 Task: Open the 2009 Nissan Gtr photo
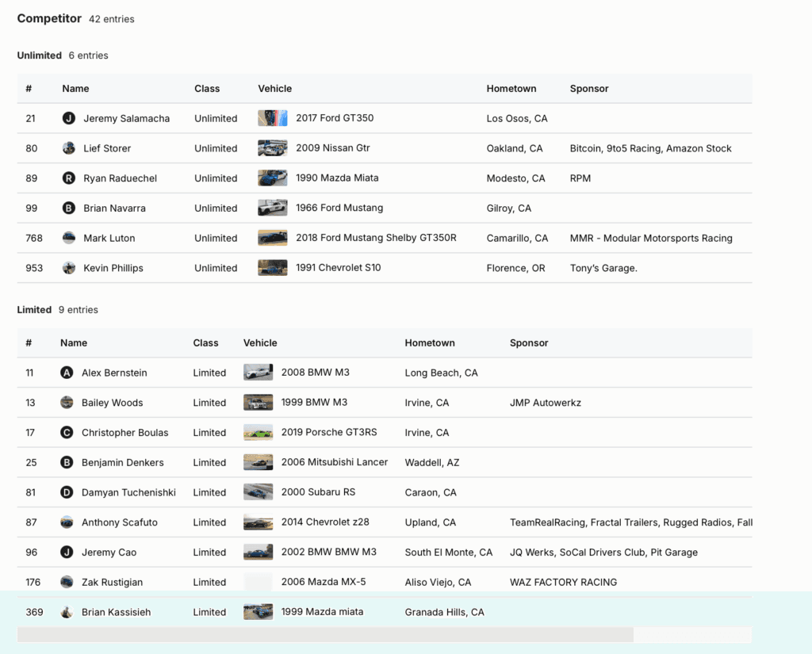point(272,148)
